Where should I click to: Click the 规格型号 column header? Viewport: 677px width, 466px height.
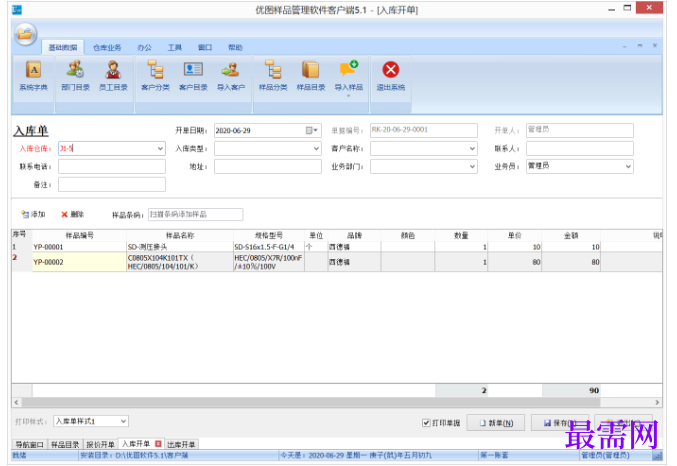click(269, 235)
